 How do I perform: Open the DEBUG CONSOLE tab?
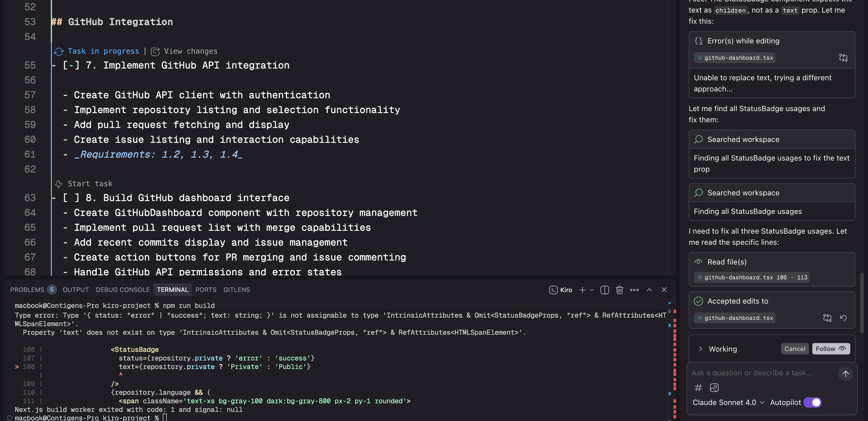click(x=123, y=290)
